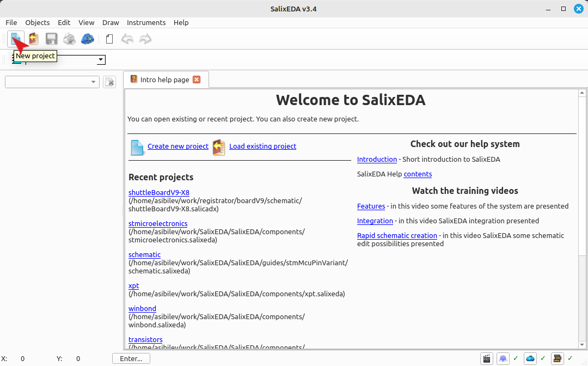The image size is (588, 366).
Task: Click the delete-item icon beside left panel combo
Action: 109,82
